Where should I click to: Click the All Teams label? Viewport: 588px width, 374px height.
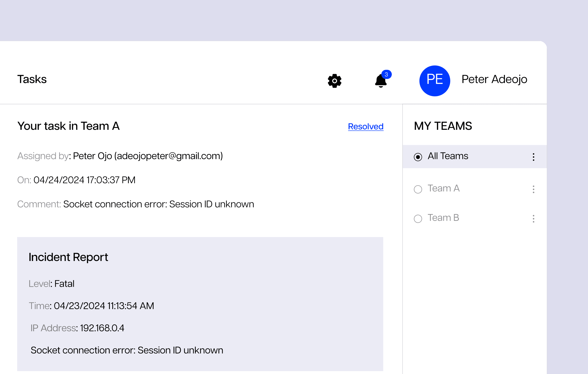click(x=448, y=156)
